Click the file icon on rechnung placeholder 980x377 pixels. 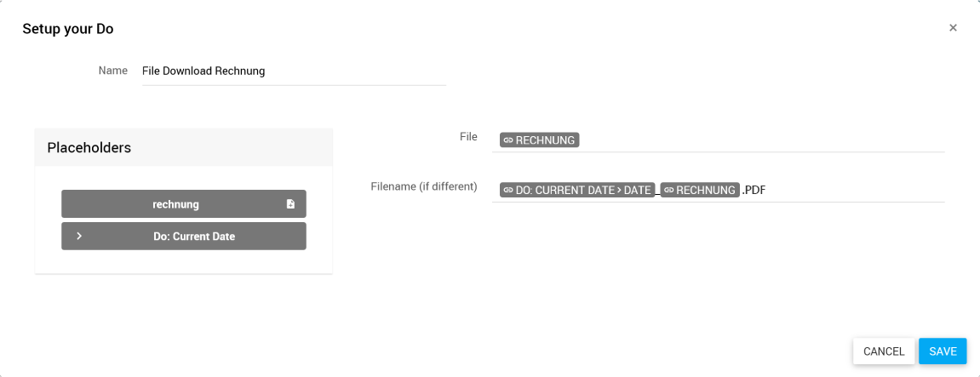(x=290, y=204)
